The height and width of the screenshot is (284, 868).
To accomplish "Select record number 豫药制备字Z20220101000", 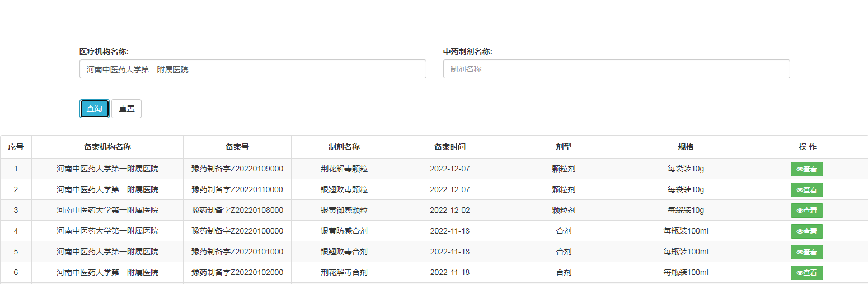I will pos(237,252).
